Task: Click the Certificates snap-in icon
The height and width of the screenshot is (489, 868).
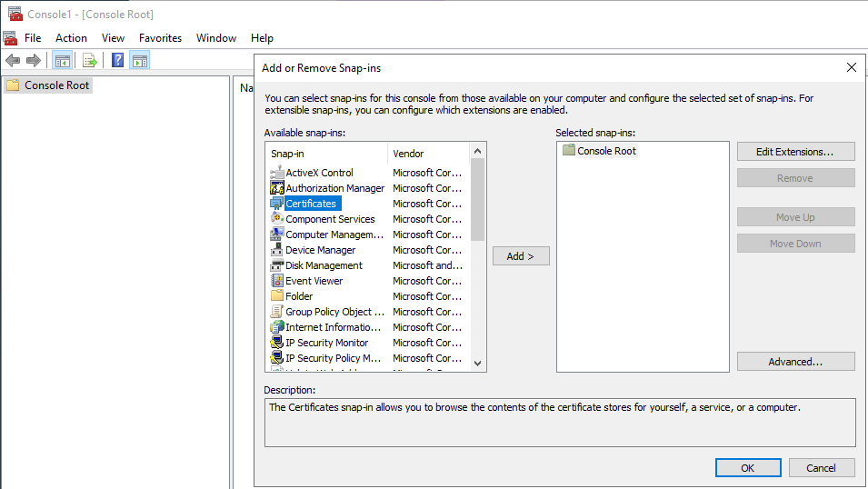Action: pyautogui.click(x=277, y=204)
